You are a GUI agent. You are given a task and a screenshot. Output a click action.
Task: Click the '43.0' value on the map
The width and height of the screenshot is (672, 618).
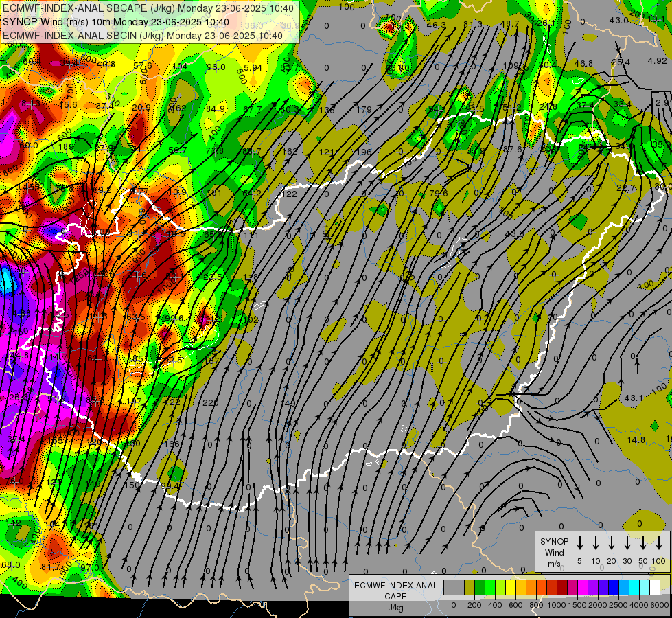point(619,20)
